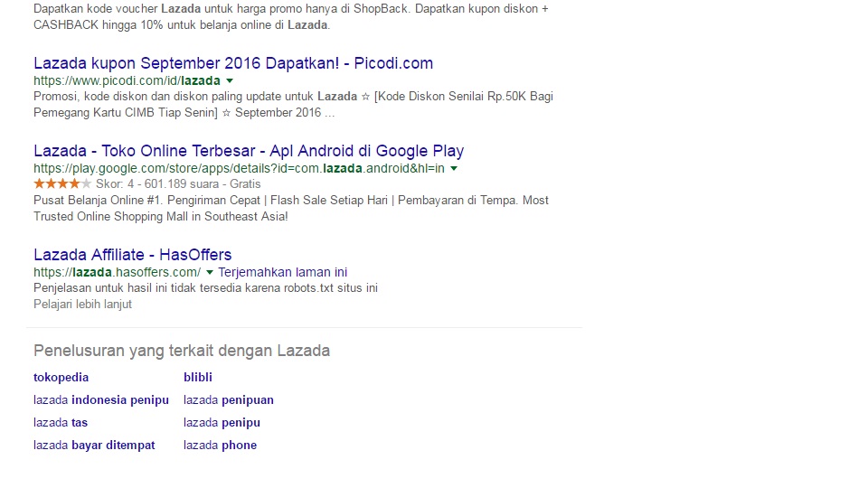Image resolution: width=868 pixels, height=488 pixels.
Task: Click snippet 'Promosi, kode diskon dan diskon'
Action: pos(293,105)
